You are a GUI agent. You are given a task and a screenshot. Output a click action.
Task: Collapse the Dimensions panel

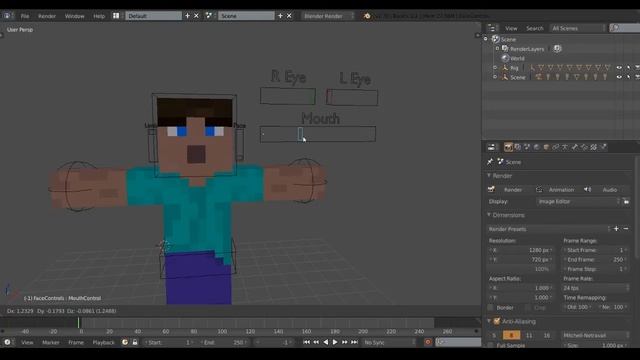coord(489,215)
